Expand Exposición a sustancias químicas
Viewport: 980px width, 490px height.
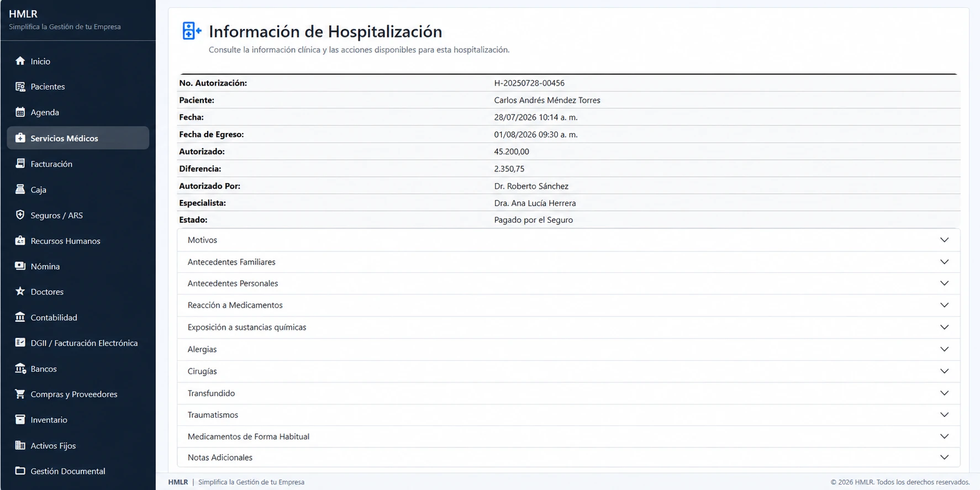click(568, 327)
